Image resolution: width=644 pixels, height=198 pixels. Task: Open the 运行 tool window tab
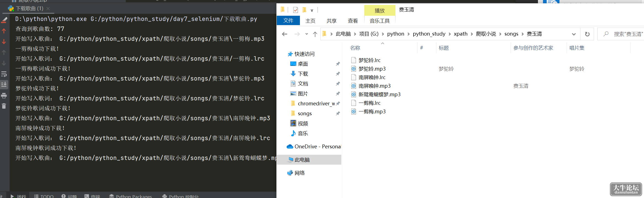click(19, 196)
